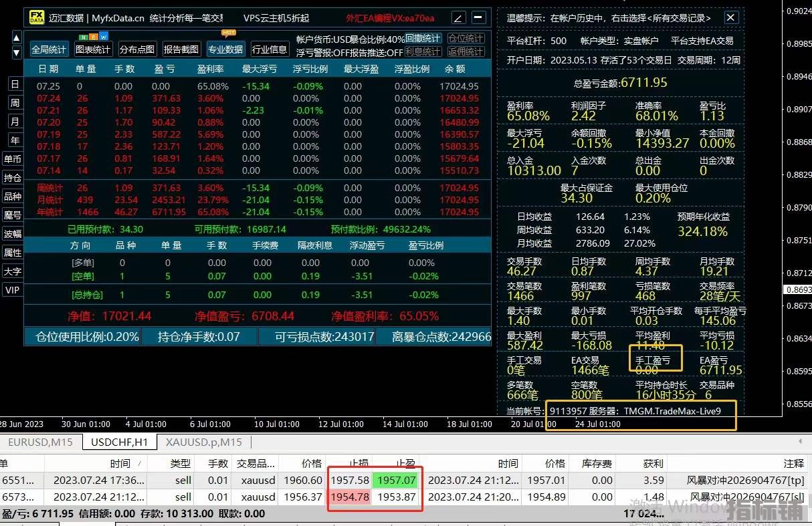Open the VIP sidebar button

[x=13, y=290]
